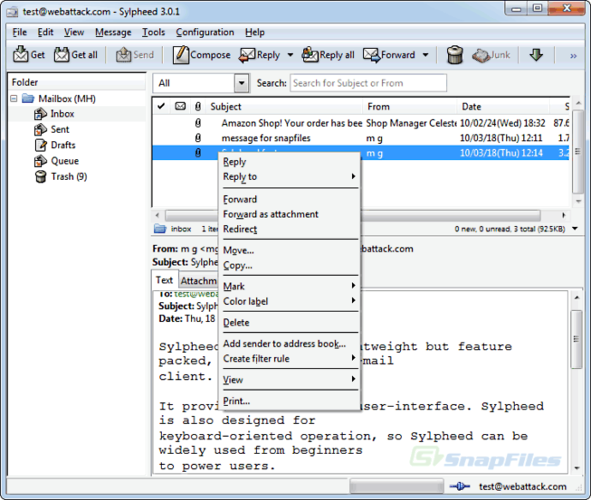Select the message for snapfiles row

pos(361,138)
